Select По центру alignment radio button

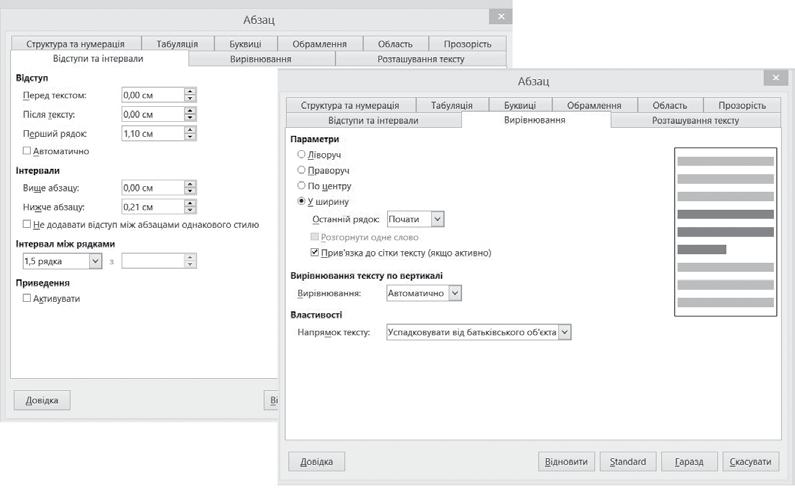click(301, 186)
